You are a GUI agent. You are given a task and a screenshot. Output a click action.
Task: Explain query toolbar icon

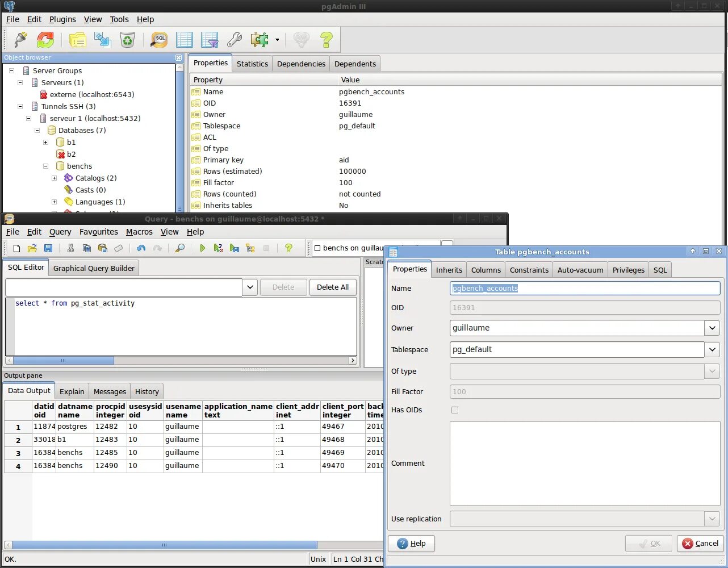[250, 248]
